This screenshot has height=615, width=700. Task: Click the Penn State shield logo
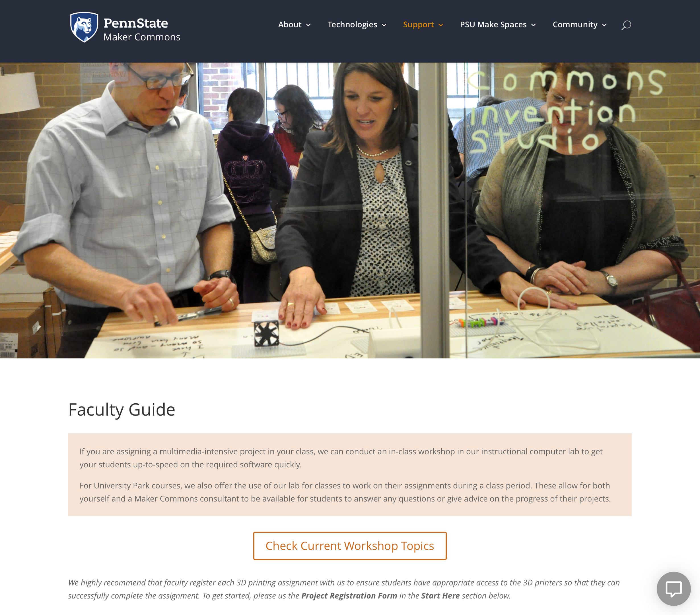coord(84,27)
